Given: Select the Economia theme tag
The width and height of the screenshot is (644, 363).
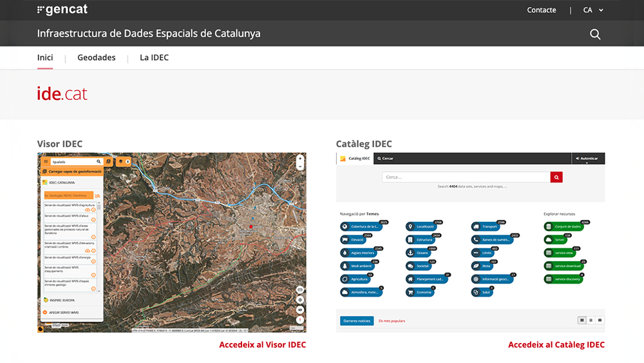Looking at the screenshot, I should (x=420, y=292).
